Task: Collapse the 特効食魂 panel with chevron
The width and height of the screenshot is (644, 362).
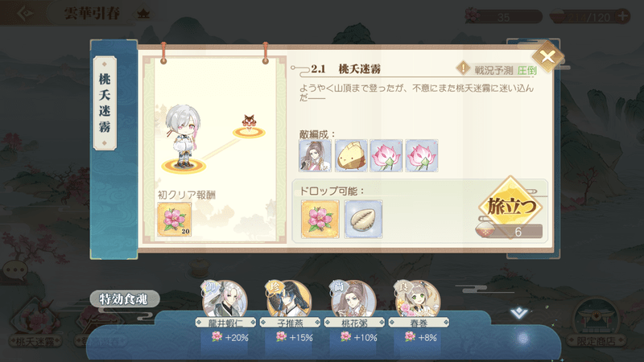Action: coord(518,313)
